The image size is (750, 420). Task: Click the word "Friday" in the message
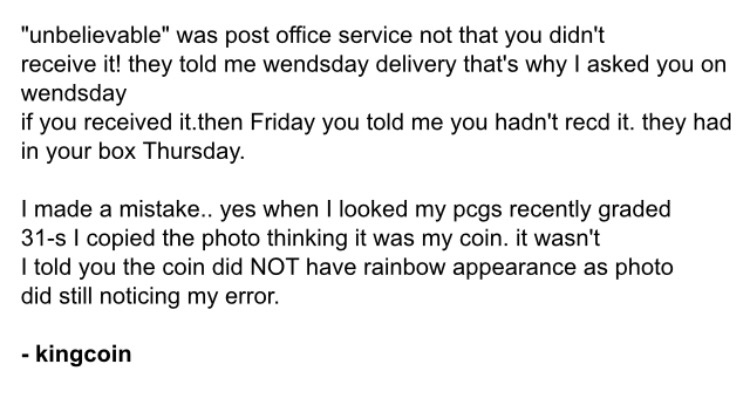pyautogui.click(x=282, y=122)
